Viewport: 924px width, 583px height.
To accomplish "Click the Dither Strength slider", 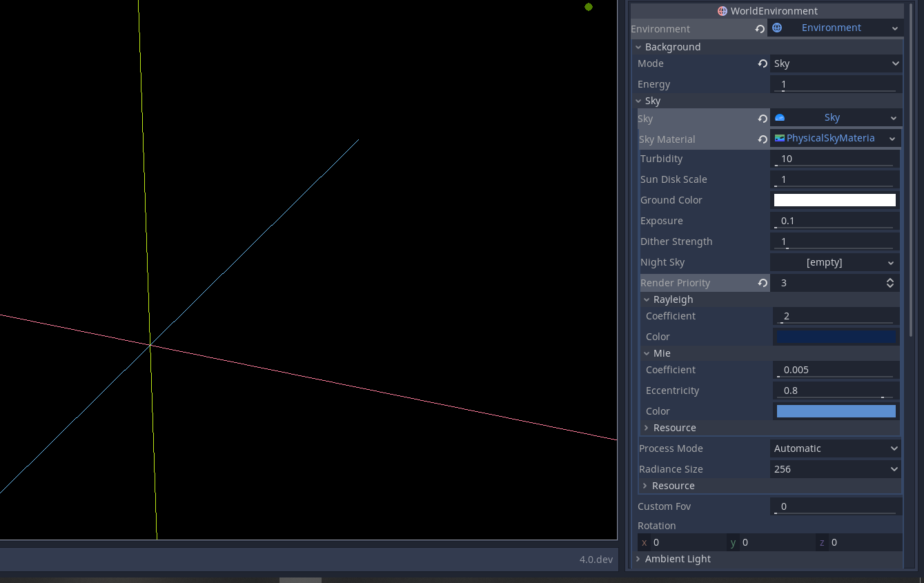I will pos(834,241).
